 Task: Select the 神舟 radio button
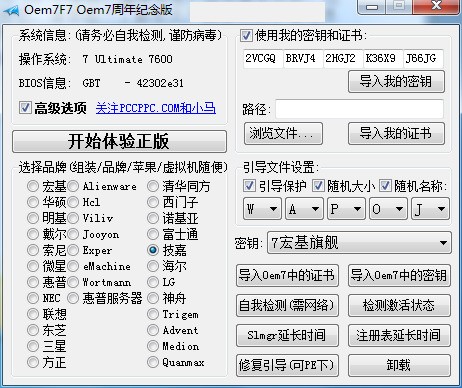tap(153, 298)
